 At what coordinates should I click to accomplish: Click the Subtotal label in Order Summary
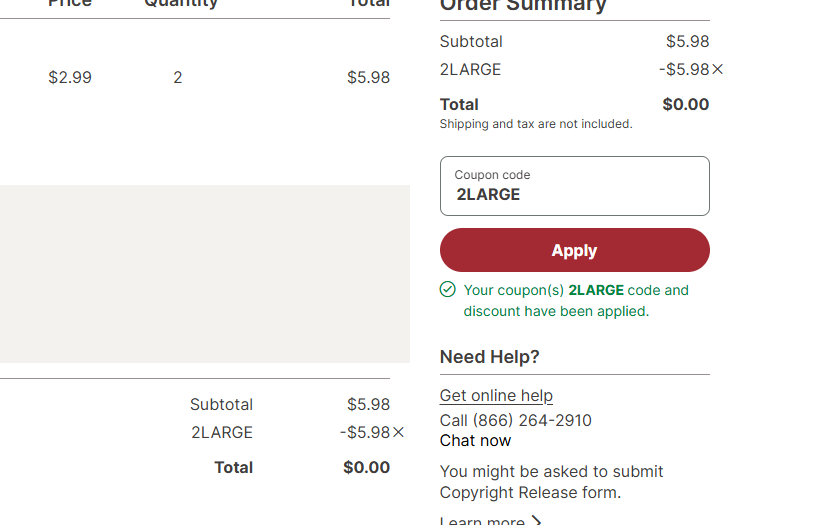471,42
